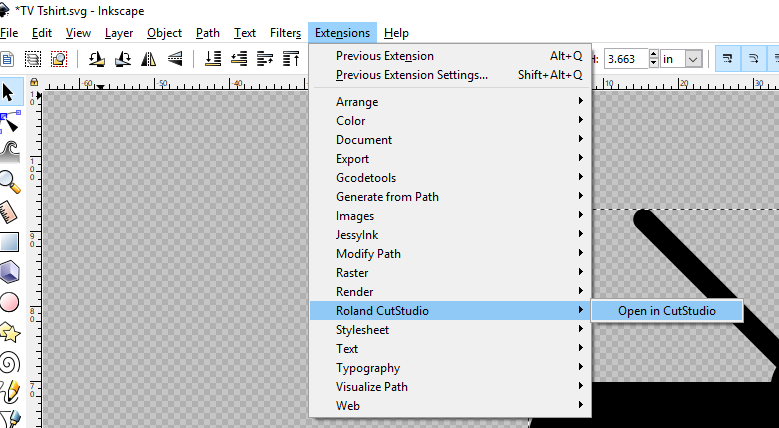Expand the Images submenu

click(x=450, y=216)
